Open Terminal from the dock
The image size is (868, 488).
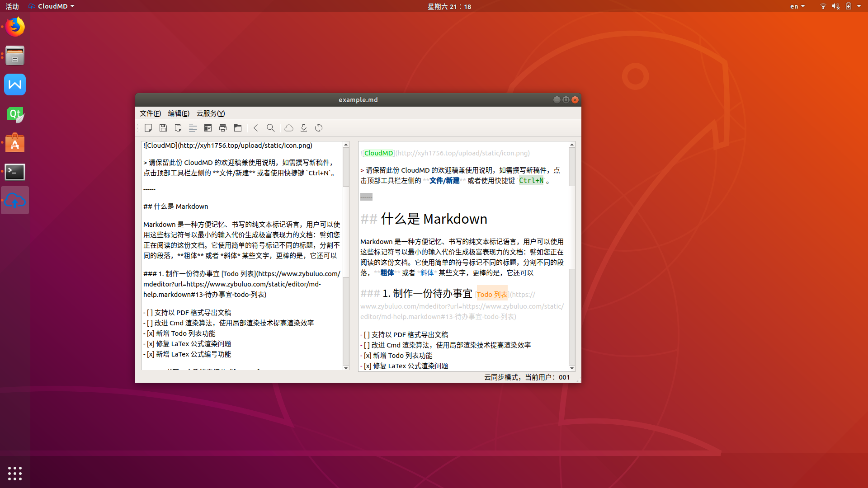15,172
